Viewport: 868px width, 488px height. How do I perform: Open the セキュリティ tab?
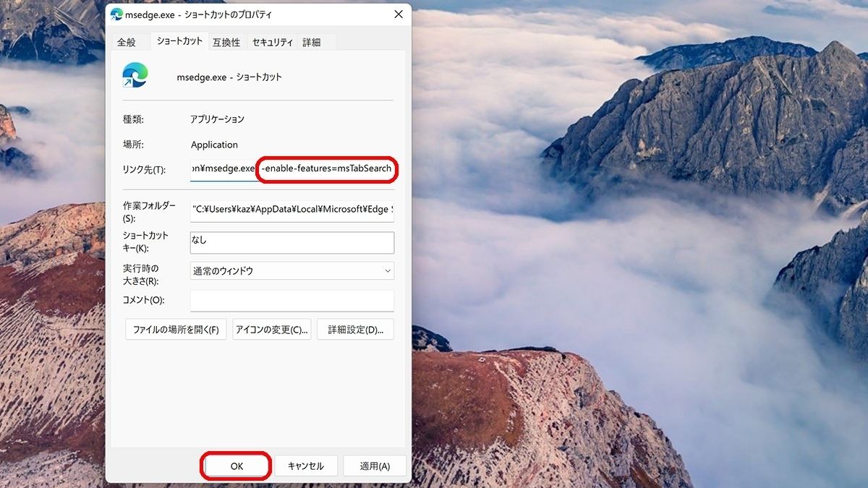(272, 43)
